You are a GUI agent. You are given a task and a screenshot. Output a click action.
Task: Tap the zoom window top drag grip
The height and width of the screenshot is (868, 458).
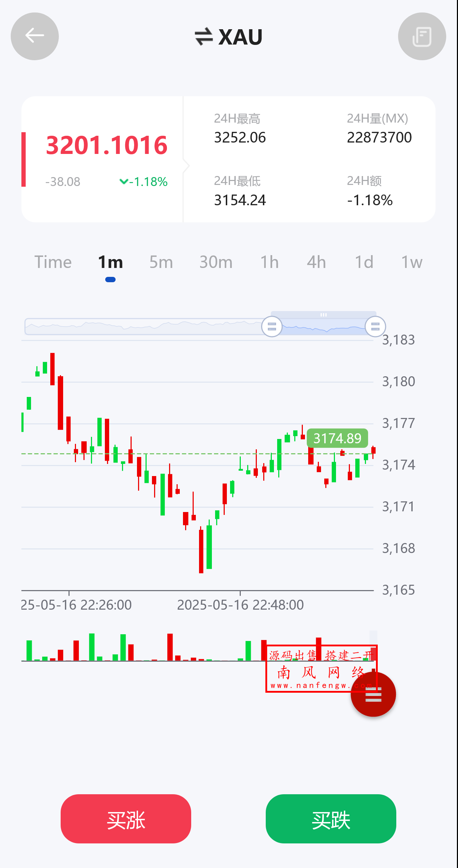coord(324,315)
